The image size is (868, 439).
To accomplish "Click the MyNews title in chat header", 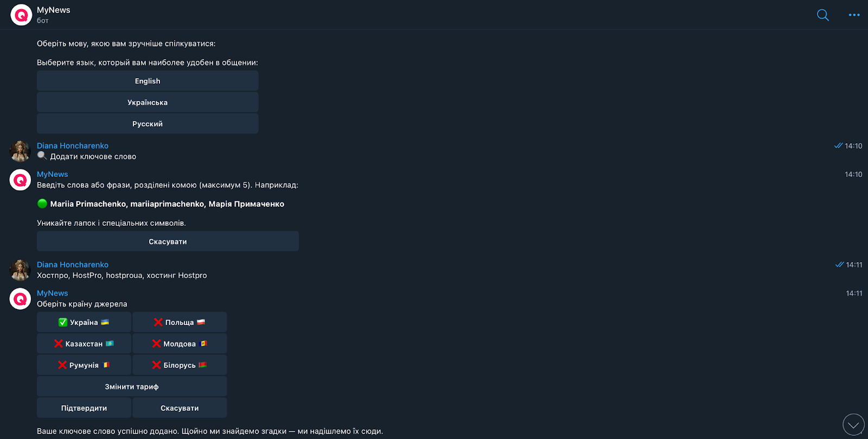I will coord(54,10).
